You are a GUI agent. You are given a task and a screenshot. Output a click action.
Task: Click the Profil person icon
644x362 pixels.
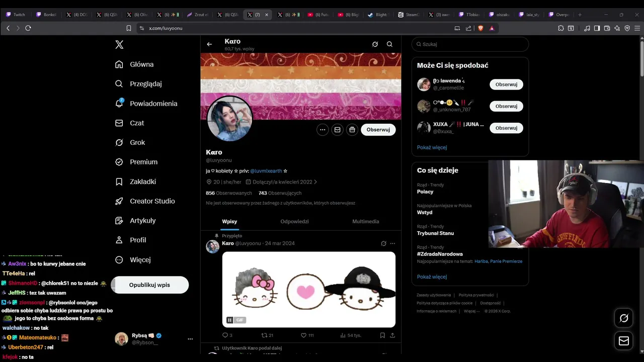(119, 240)
